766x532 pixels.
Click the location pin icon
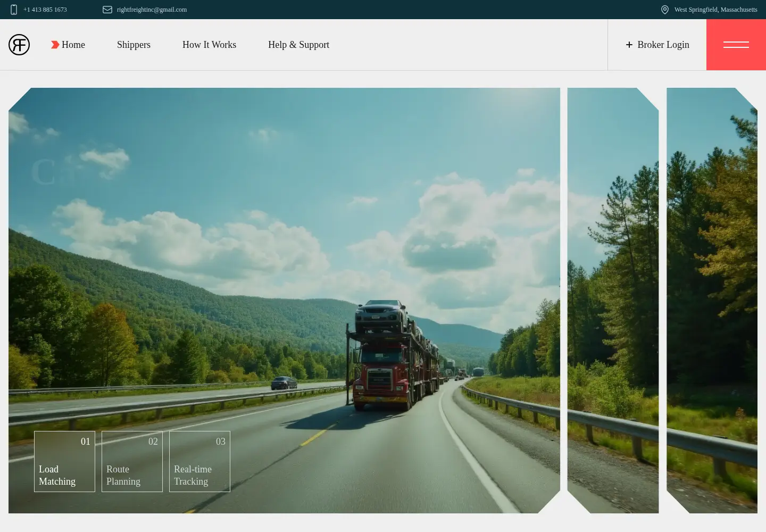[x=665, y=10]
